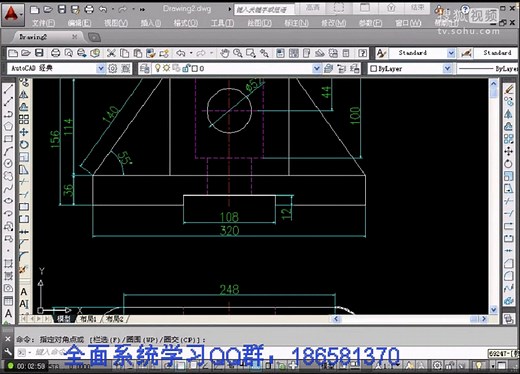Select the Spline draw tool
The height and width of the screenshot is (374, 520).
(x=8, y=188)
